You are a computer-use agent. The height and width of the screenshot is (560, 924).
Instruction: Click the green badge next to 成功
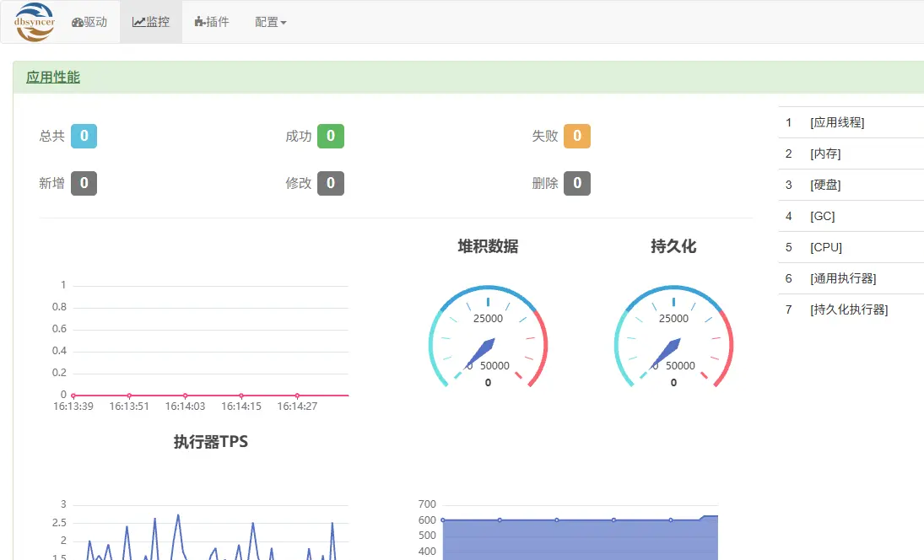click(x=332, y=136)
